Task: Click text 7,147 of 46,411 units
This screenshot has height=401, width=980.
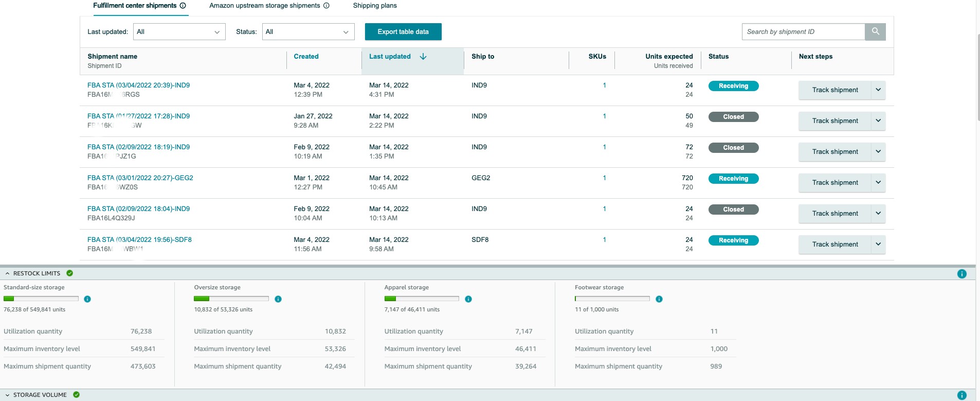Action: [x=412, y=310]
